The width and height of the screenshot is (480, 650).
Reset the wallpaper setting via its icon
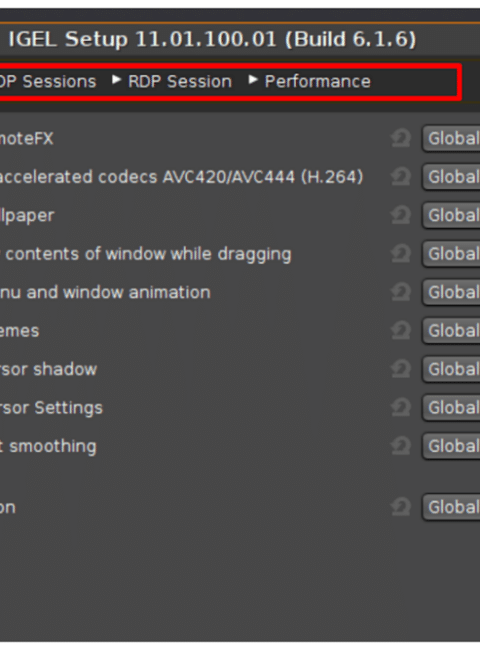click(x=401, y=216)
